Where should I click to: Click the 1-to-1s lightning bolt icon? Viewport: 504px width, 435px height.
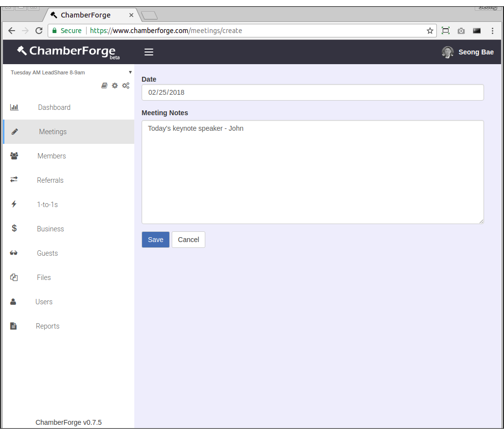coord(14,204)
